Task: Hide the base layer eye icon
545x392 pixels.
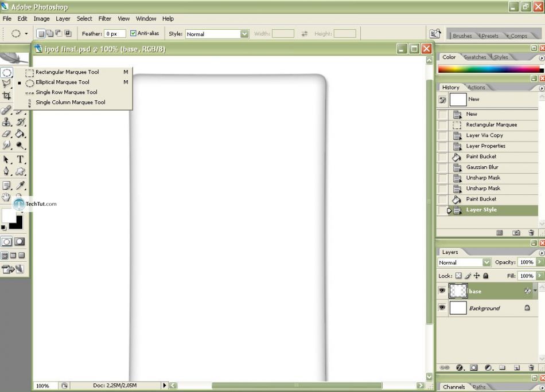Action: (x=442, y=291)
